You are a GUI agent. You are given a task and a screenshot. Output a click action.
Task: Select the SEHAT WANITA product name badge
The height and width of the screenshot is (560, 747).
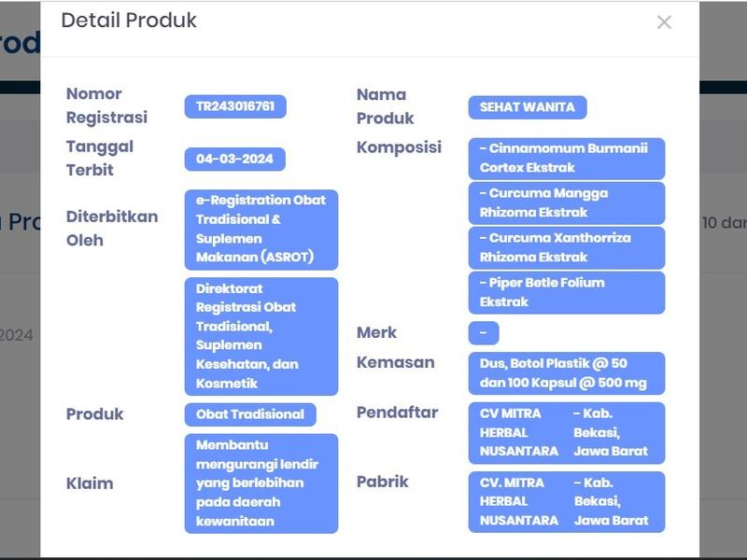[x=528, y=107]
